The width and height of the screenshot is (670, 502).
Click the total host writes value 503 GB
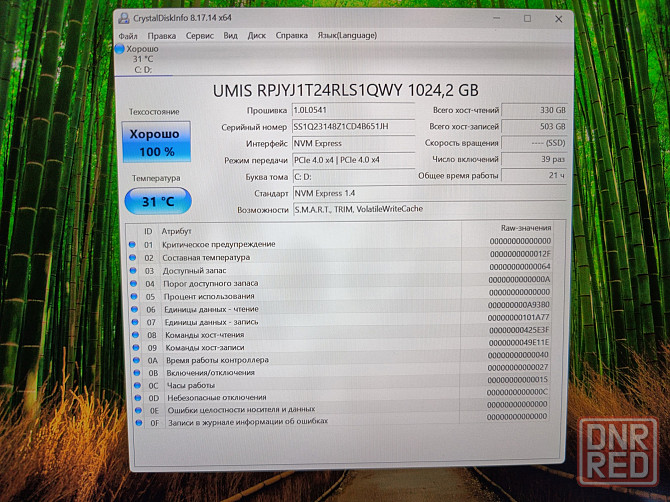click(535, 126)
